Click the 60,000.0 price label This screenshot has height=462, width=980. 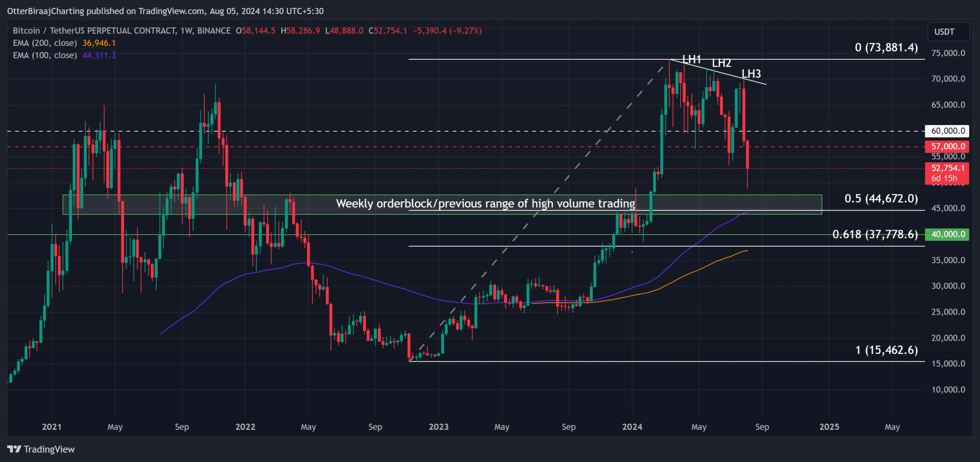(x=947, y=131)
